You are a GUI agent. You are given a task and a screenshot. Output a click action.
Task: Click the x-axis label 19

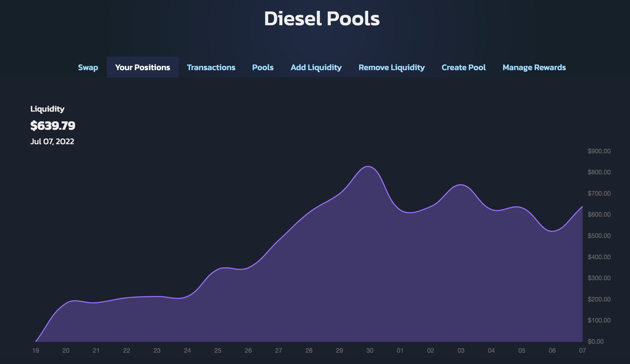pos(35,350)
